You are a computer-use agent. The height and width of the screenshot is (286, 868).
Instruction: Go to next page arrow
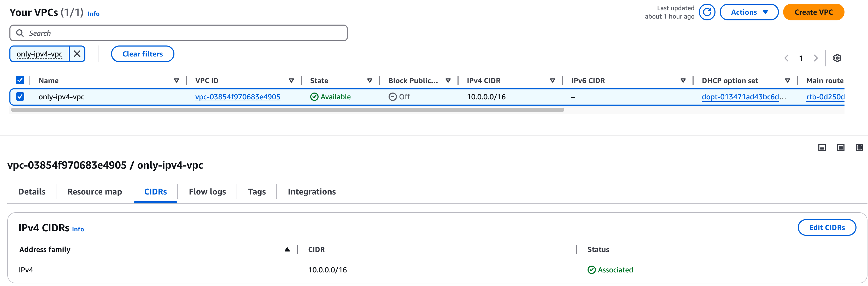(816, 58)
